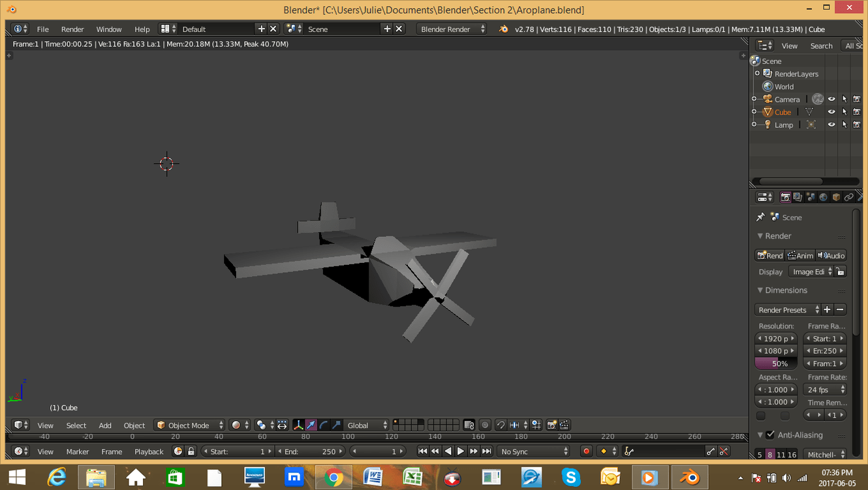The width and height of the screenshot is (868, 490).
Task: Click the play animation button in timeline
Action: (x=461, y=452)
